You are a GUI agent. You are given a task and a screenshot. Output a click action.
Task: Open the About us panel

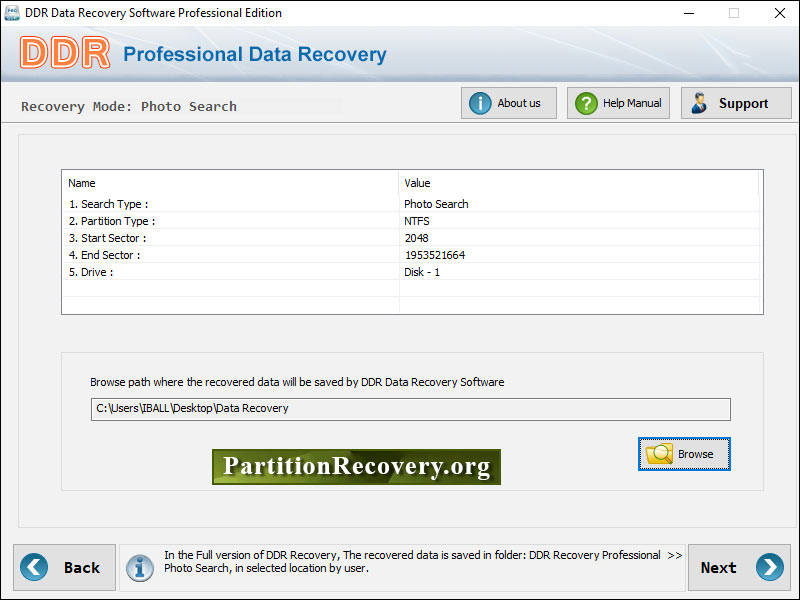click(508, 102)
